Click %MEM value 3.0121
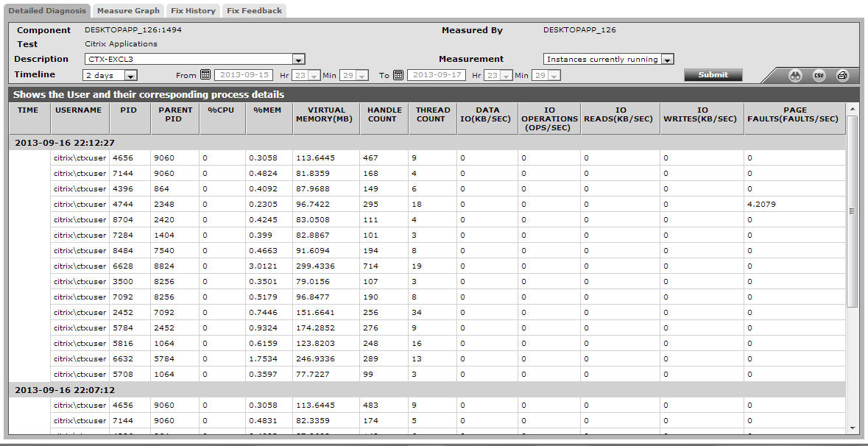Screen dimensions: 868x446 click(x=263, y=266)
